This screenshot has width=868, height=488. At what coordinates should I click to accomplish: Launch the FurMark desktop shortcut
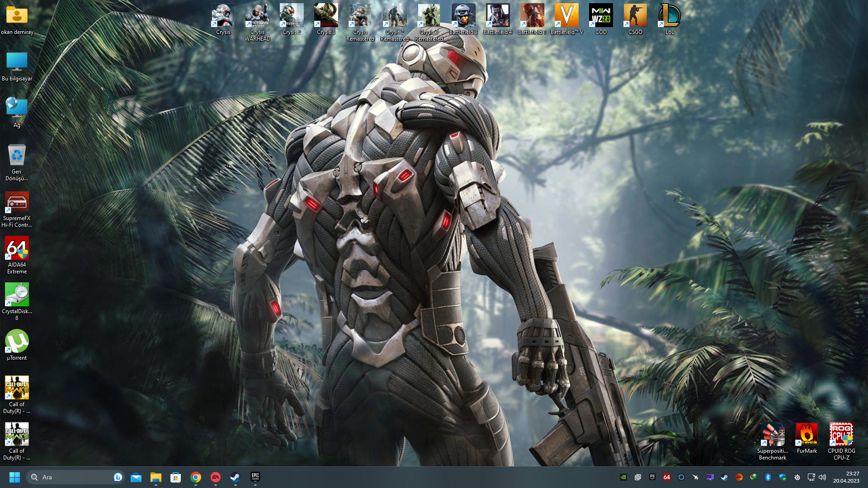[x=807, y=435]
